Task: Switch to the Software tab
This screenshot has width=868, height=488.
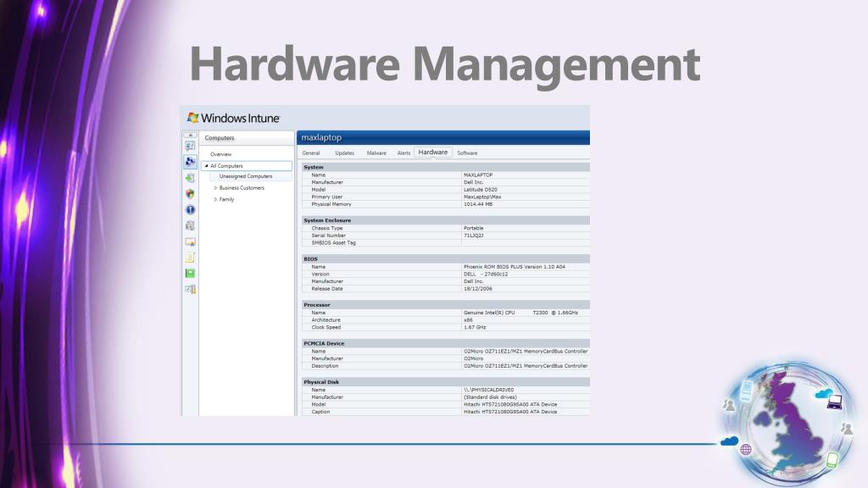Action: click(x=467, y=153)
